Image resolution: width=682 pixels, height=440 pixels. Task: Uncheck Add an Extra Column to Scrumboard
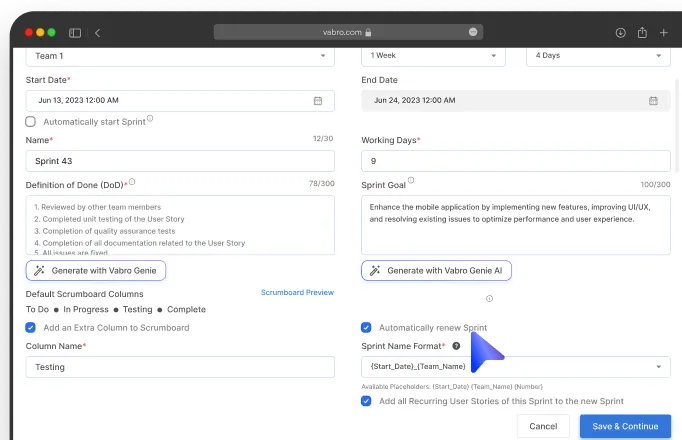point(30,327)
